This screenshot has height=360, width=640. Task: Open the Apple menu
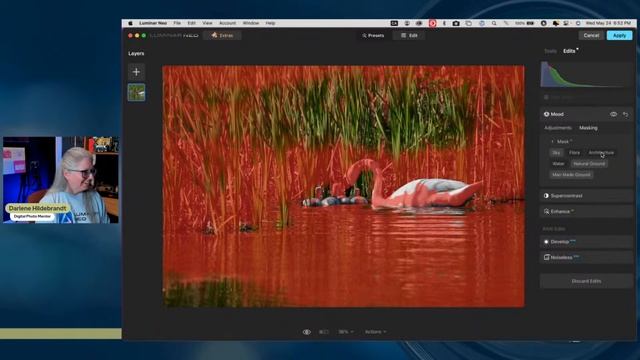tap(130, 23)
